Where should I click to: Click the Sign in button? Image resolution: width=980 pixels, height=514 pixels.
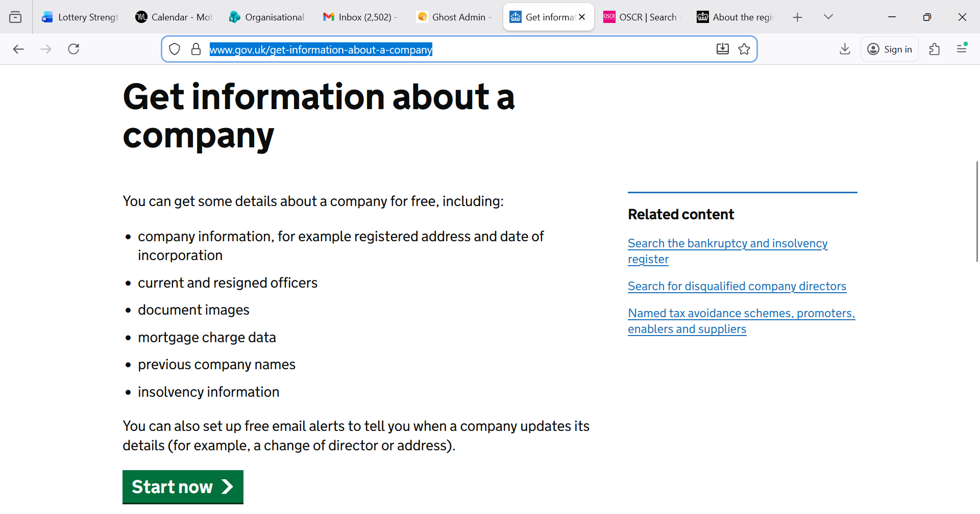[x=890, y=49]
